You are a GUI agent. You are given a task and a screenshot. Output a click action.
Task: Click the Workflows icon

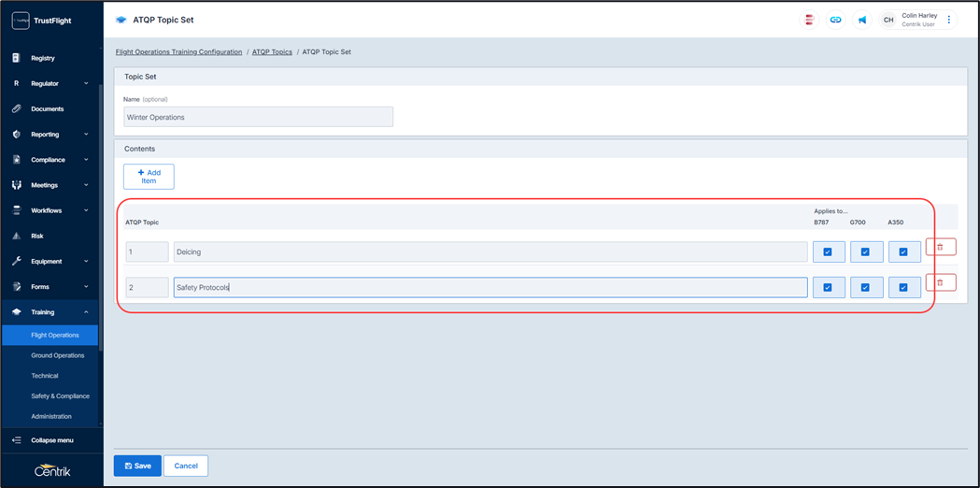[17, 211]
